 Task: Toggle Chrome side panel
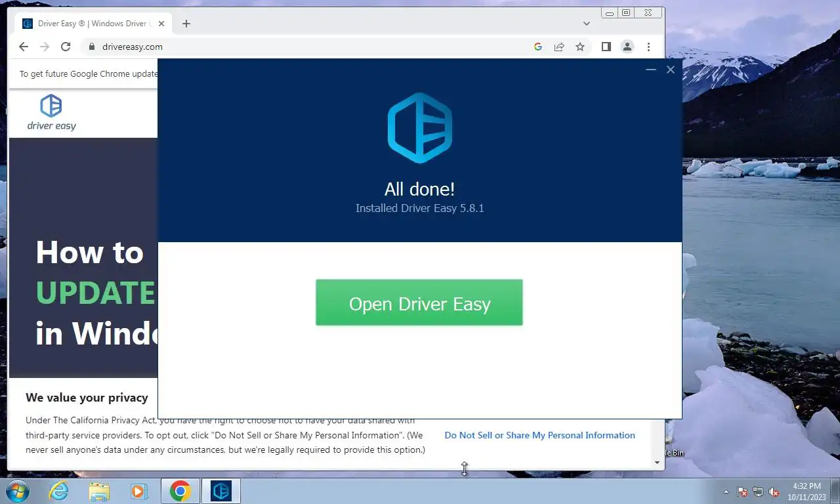[x=606, y=47]
